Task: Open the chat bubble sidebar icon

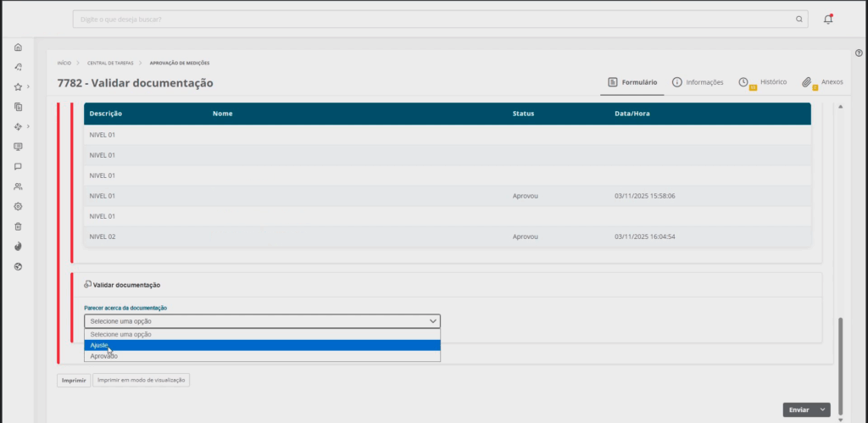Action: (x=18, y=166)
